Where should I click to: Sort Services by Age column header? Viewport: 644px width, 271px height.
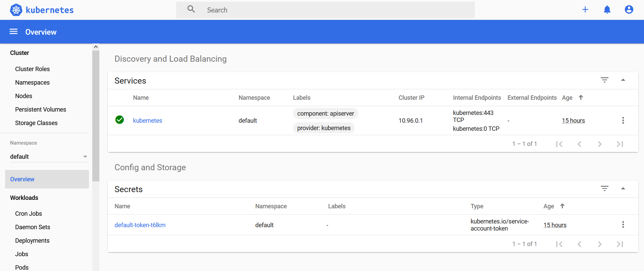tap(567, 98)
